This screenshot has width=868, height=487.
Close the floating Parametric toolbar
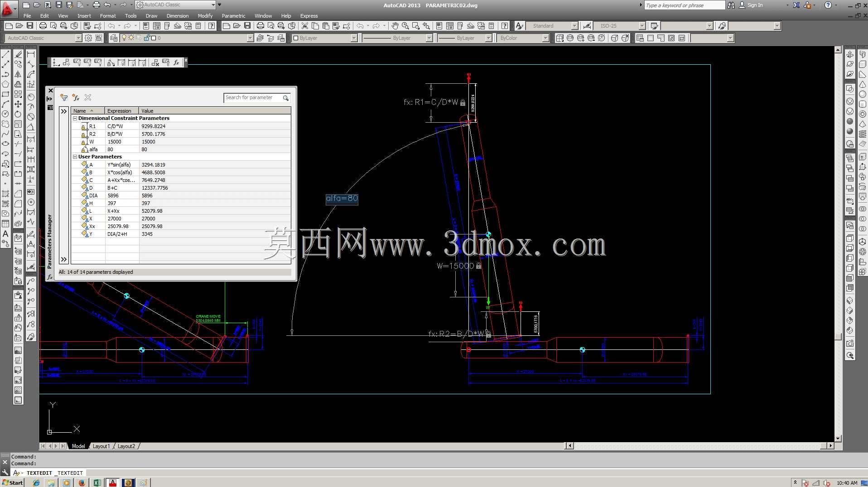[x=186, y=60]
